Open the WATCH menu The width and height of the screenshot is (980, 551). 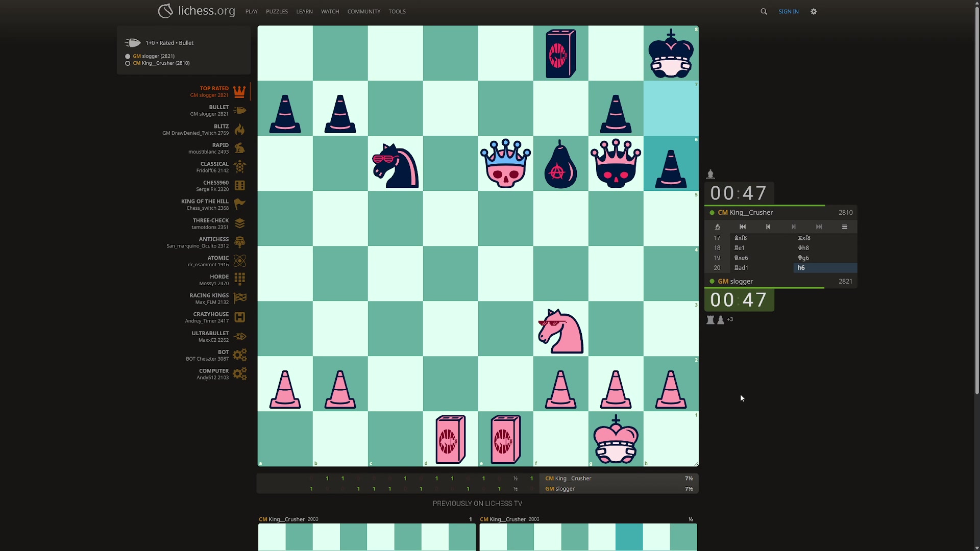click(x=330, y=11)
